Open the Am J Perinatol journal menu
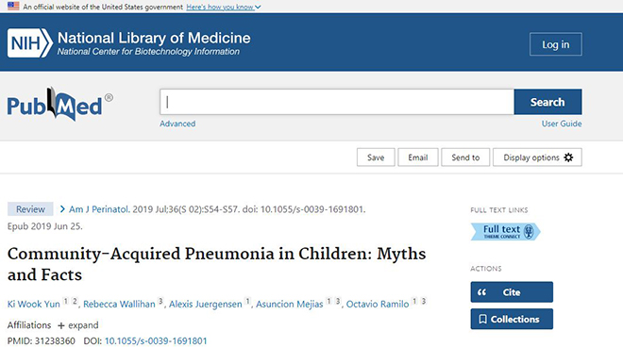623x364 pixels. click(x=99, y=209)
